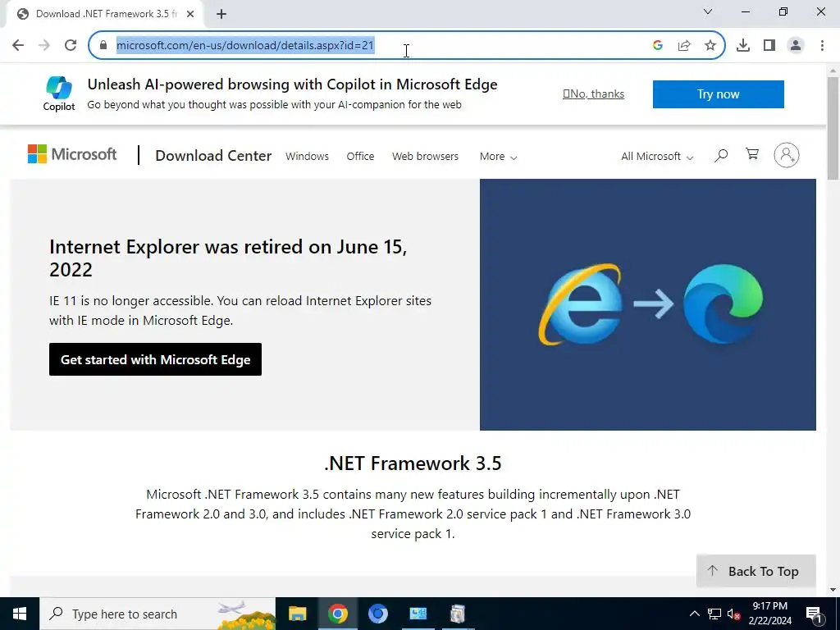
Task: Sign in via account avatar icon
Action: pos(787,155)
